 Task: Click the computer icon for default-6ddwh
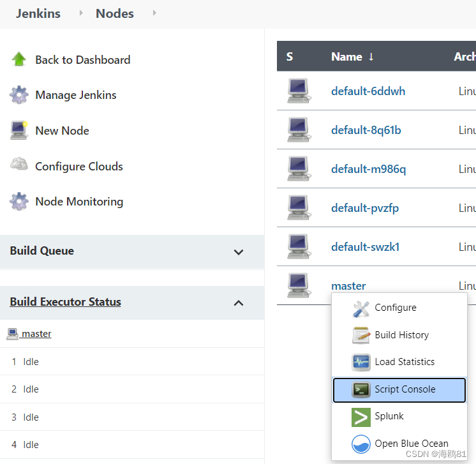299,91
